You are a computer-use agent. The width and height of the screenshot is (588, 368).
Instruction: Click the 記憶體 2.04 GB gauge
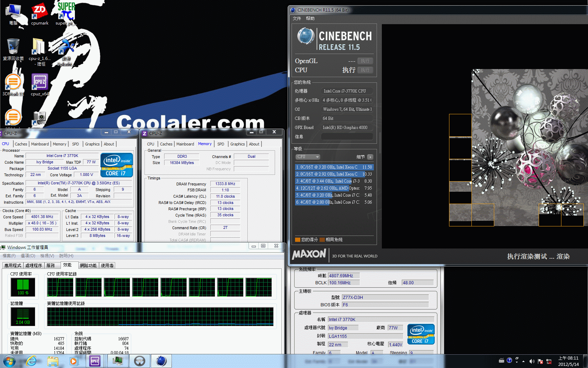point(23,316)
